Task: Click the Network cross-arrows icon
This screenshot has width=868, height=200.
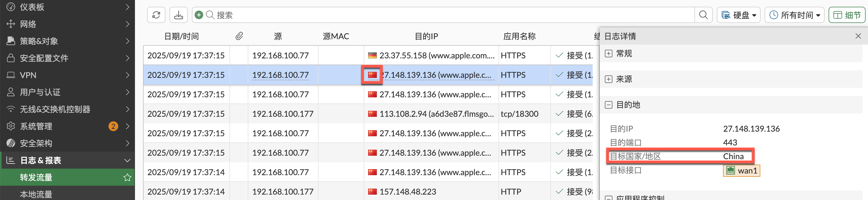Action: [x=11, y=24]
